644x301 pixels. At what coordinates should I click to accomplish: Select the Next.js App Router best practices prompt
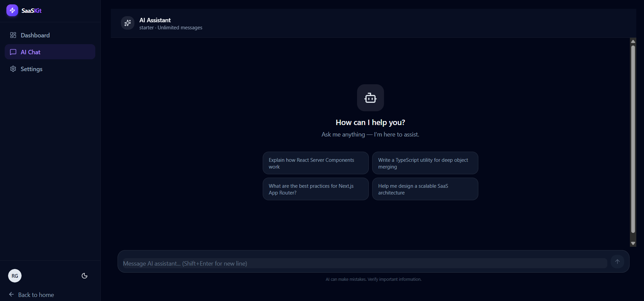(x=316, y=189)
